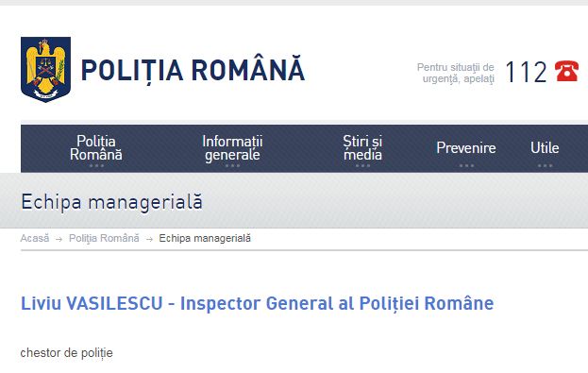Go to Acasă breadcrumb link

click(35, 238)
